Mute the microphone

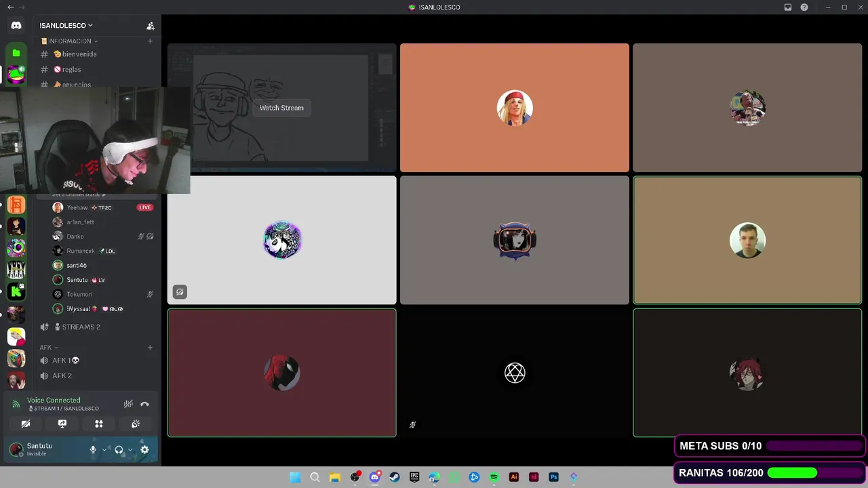[93, 449]
